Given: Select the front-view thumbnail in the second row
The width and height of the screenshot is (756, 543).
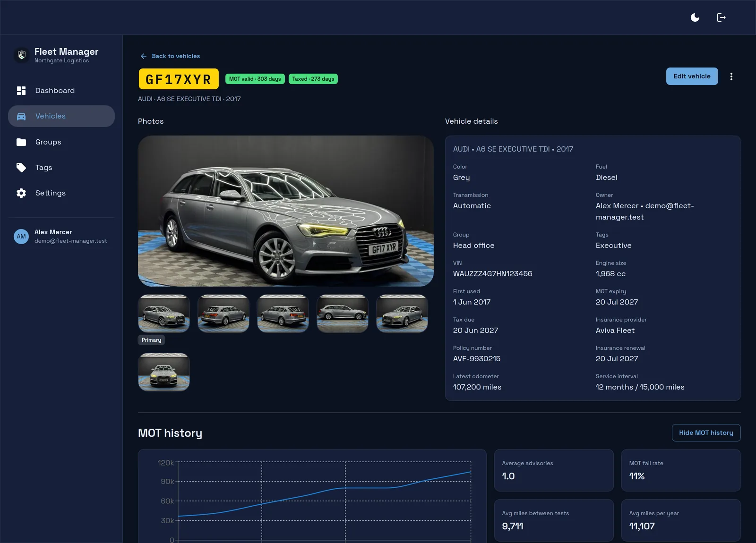Looking at the screenshot, I should point(164,372).
